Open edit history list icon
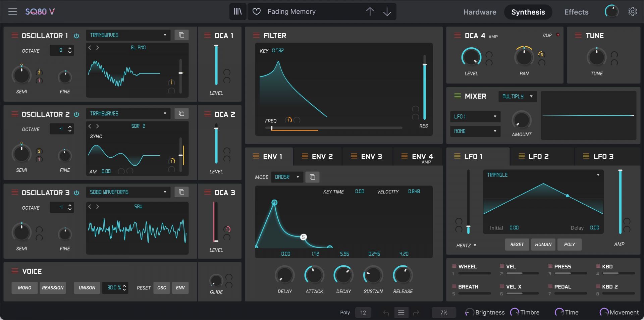Screen dimensions: 644x320 (401, 313)
